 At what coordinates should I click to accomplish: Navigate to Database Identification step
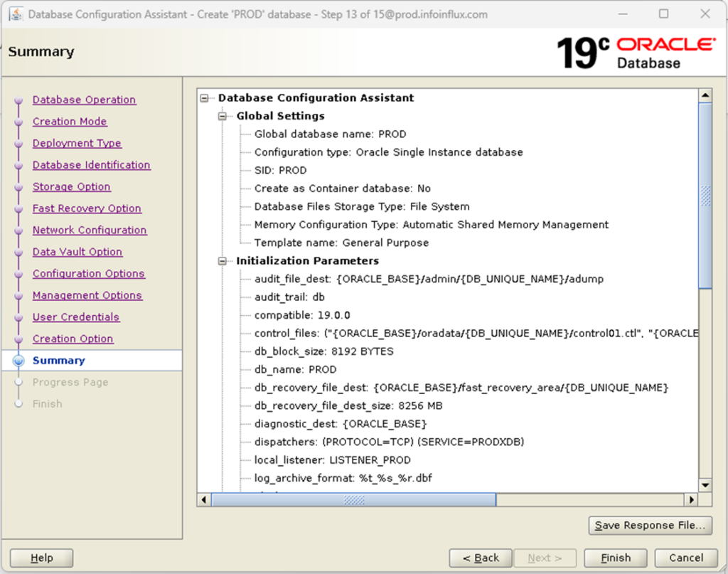click(91, 164)
